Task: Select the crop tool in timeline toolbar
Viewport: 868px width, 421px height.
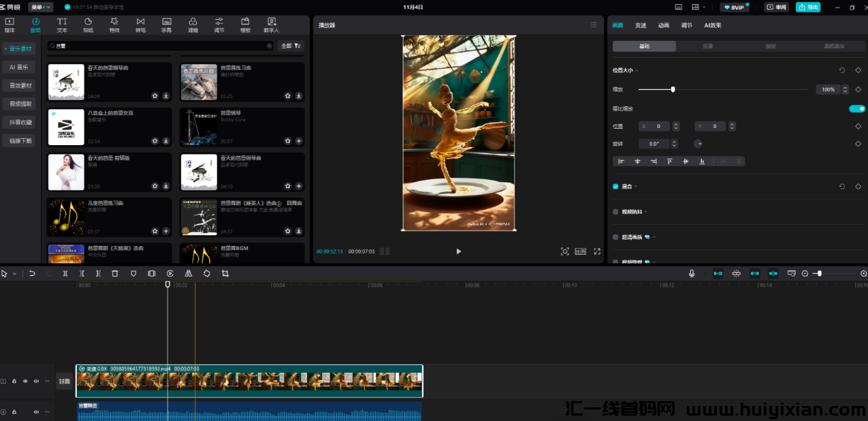Action: click(225, 273)
